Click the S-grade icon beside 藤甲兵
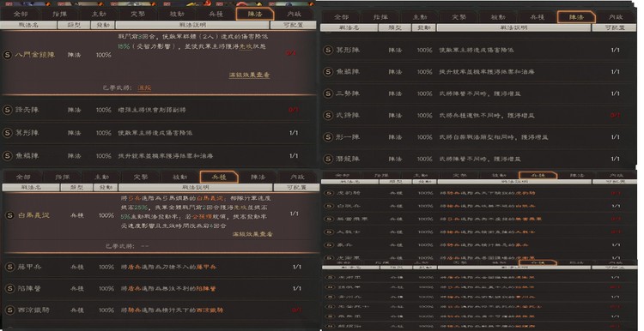 (9, 267)
